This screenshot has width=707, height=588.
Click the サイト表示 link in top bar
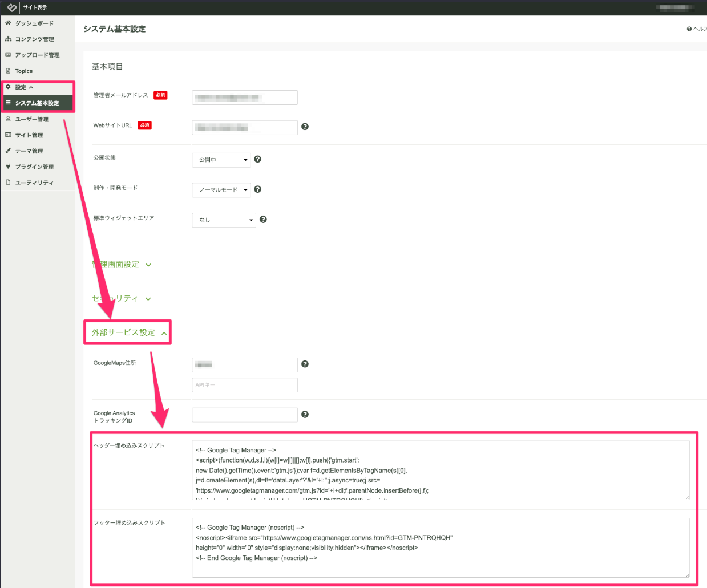35,7
